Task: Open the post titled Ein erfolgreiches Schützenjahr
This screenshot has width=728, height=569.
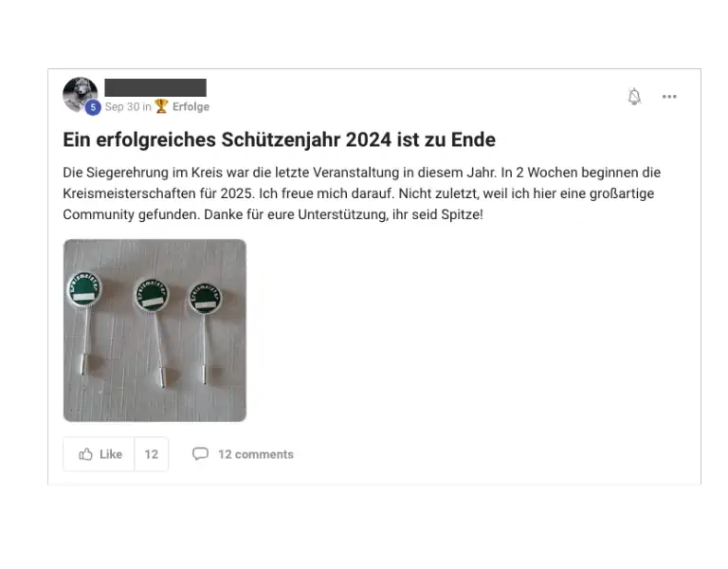Action: click(x=279, y=139)
